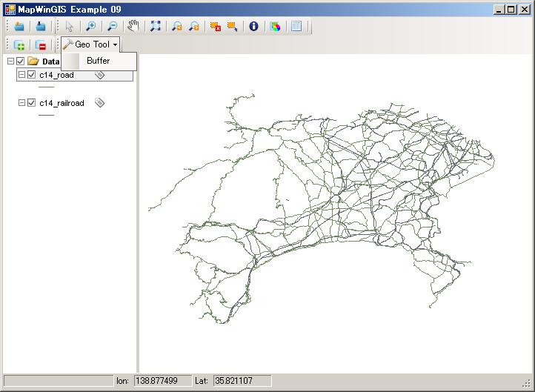Collapse the c14_road layer legend
The height and width of the screenshot is (392, 535).
pos(21,75)
